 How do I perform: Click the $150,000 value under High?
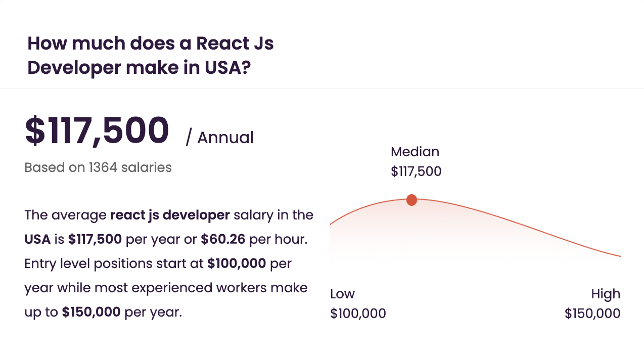tap(592, 314)
